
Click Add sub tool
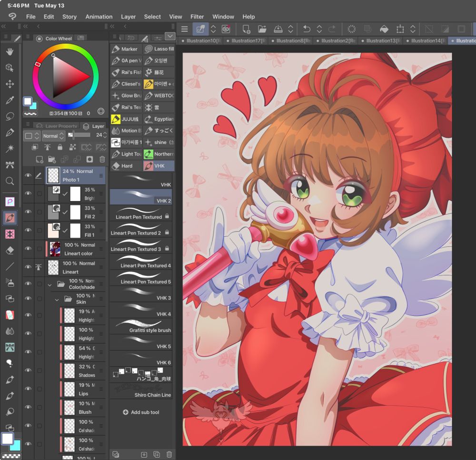click(x=141, y=412)
